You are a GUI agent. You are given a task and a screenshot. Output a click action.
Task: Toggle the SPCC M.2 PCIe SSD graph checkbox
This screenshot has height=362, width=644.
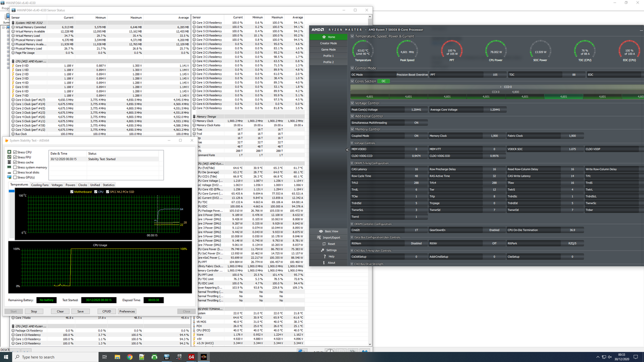(107, 192)
